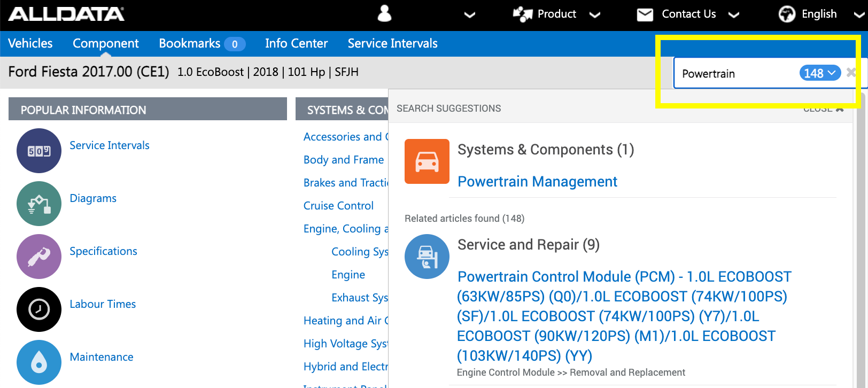This screenshot has width=868, height=388.
Task: Click the Product gears icon
Action: [x=522, y=14]
